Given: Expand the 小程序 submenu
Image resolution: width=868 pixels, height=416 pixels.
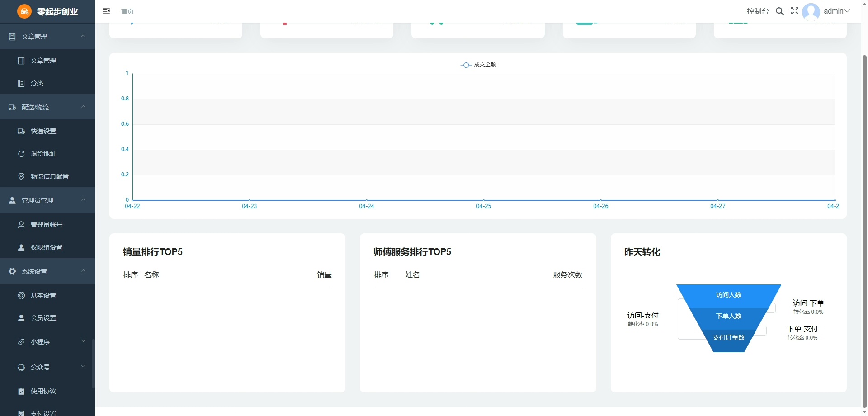Looking at the screenshot, I should pos(47,342).
